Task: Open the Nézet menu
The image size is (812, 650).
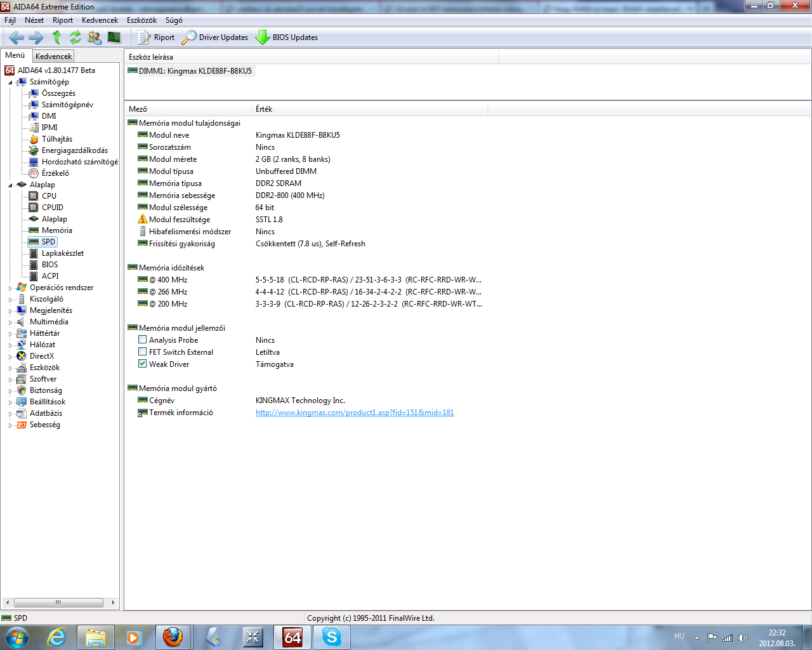Action: (x=34, y=20)
